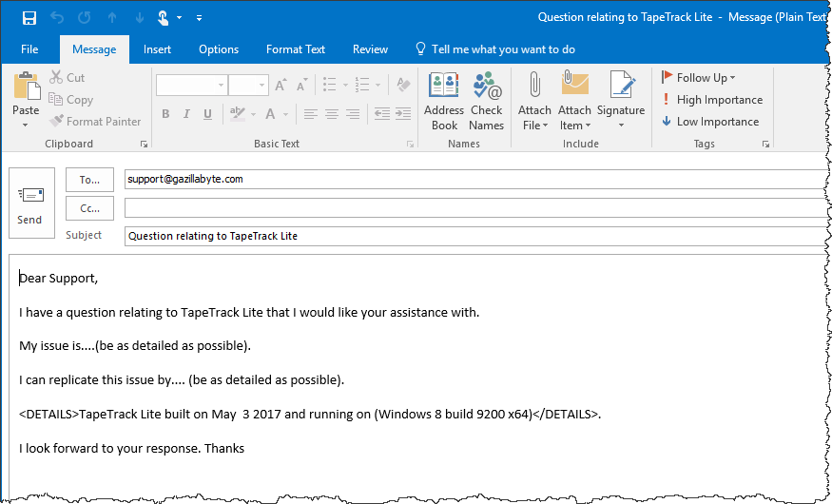Click the Redo icon in quick access toolbar
The image size is (832, 504).
85,18
